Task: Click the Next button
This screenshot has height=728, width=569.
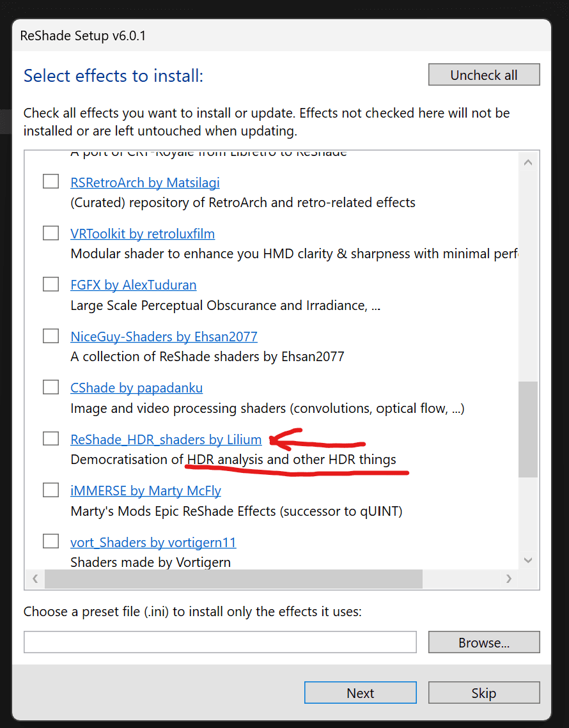Action: [x=360, y=692]
